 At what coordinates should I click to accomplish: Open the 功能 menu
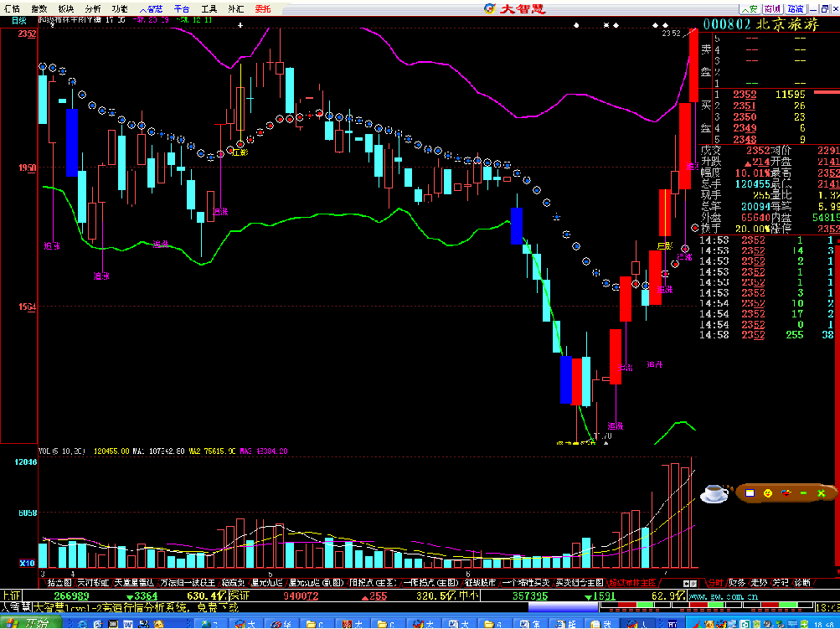[x=120, y=8]
